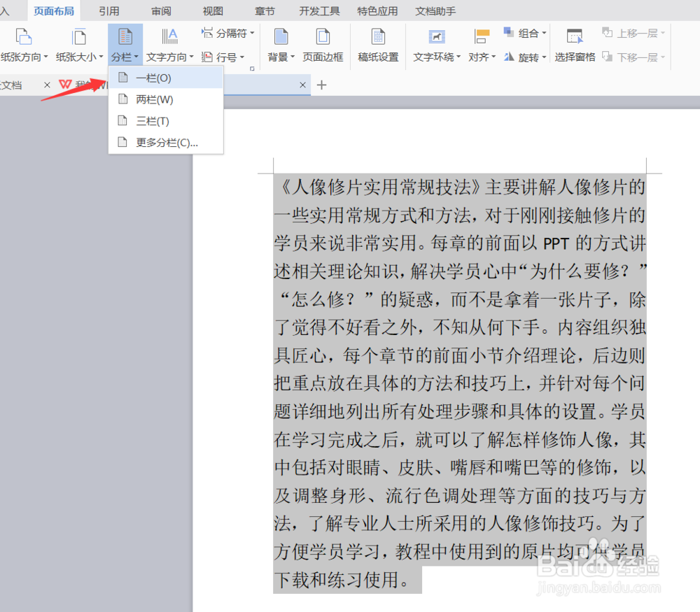Choose 两栏(W) from the columns menu

coord(153,99)
